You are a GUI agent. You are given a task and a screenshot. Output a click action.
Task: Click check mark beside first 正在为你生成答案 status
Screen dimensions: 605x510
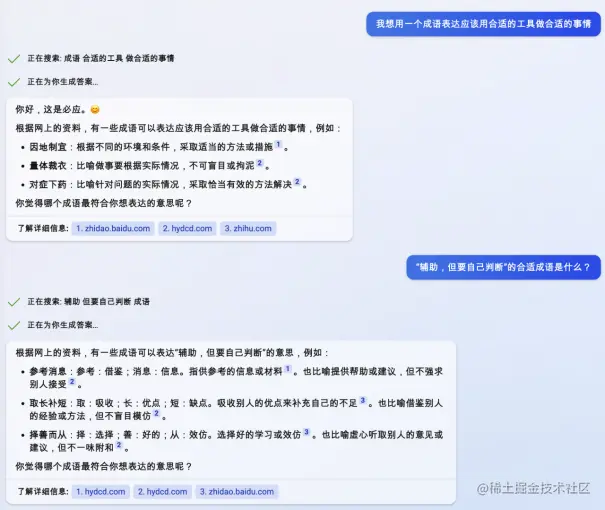coord(14,82)
